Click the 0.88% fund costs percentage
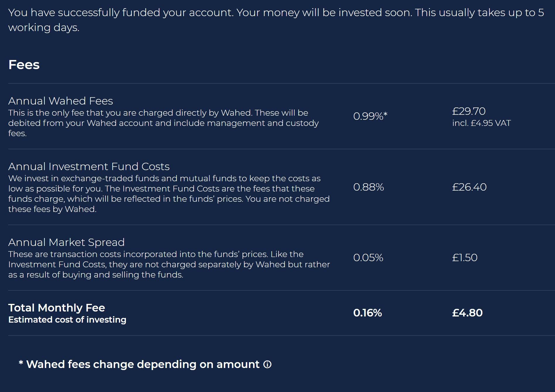The width and height of the screenshot is (555, 392). click(x=368, y=187)
